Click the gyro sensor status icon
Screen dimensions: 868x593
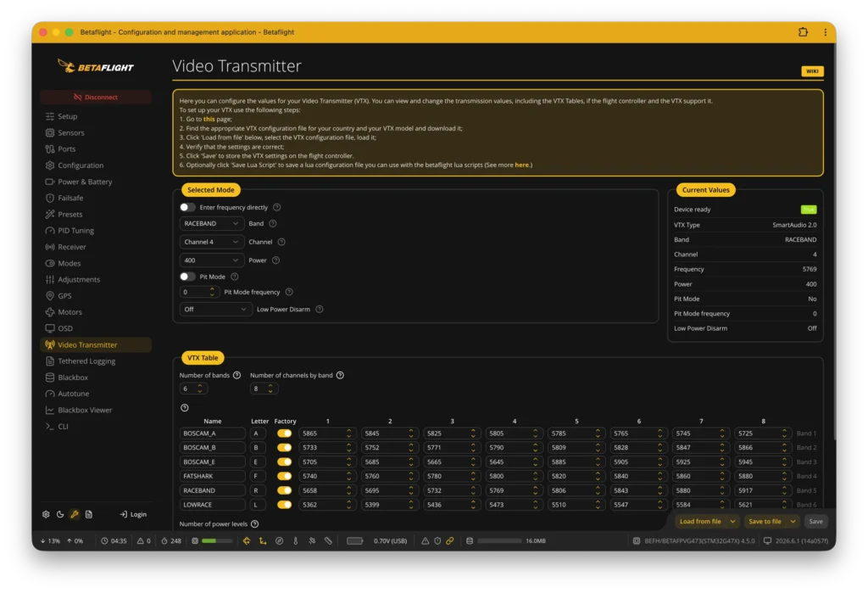247,541
